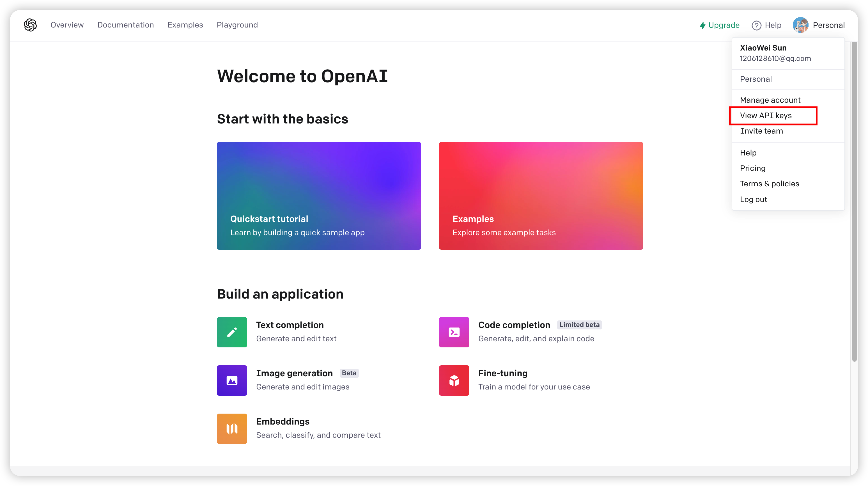Collapse the Personal account dropdown
The width and height of the screenshot is (868, 486).
[828, 25]
